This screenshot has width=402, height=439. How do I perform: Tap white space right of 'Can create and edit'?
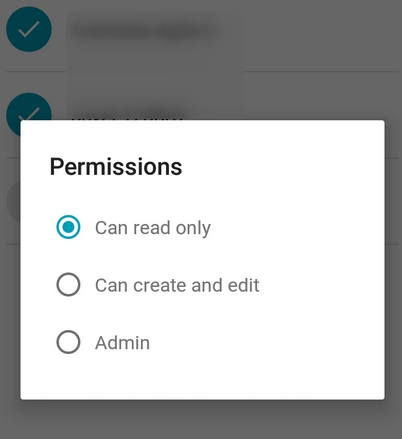322,285
